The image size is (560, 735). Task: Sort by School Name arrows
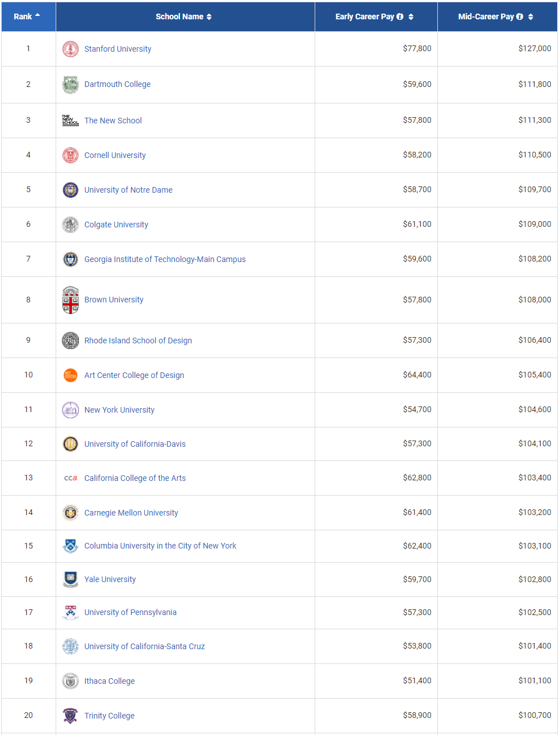point(209,16)
